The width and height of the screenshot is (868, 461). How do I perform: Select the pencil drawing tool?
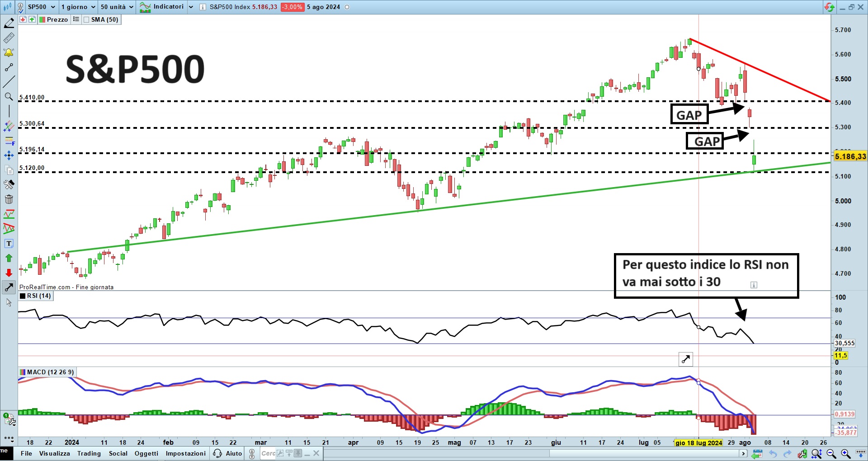pyautogui.click(x=9, y=23)
